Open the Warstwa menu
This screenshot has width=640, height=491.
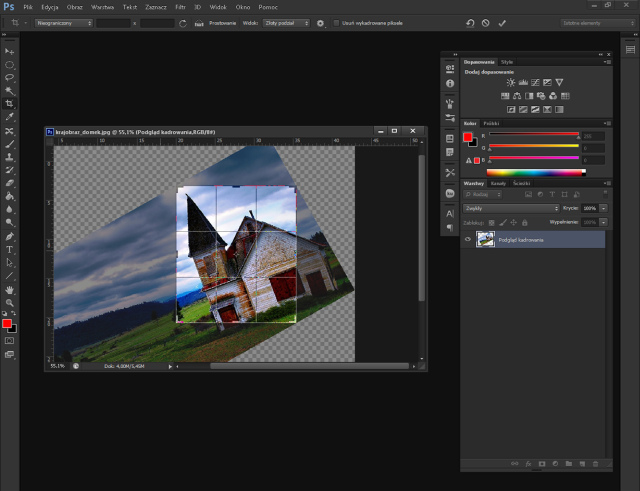(102, 7)
